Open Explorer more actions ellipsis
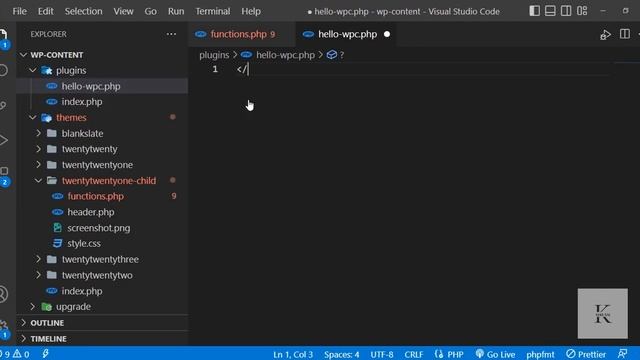Image resolution: width=640 pixels, height=360 pixels. click(x=171, y=34)
